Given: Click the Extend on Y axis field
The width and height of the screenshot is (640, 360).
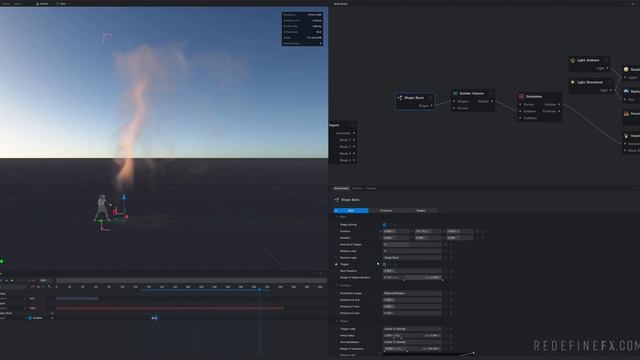Looking at the screenshot, I should click(x=412, y=306).
